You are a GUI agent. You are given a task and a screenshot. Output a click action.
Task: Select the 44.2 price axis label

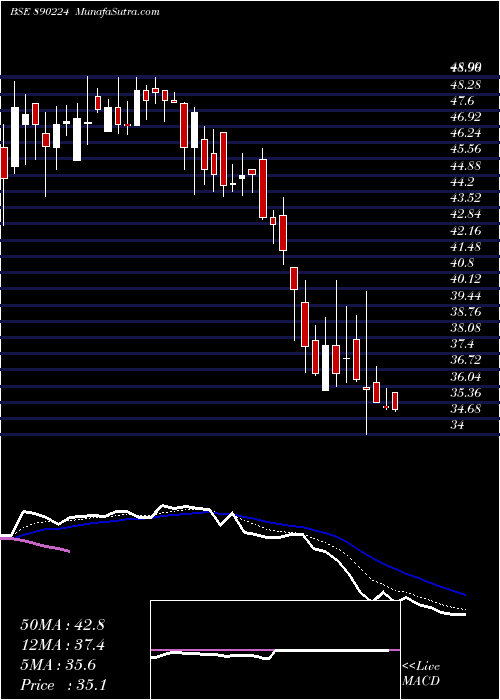(463, 182)
